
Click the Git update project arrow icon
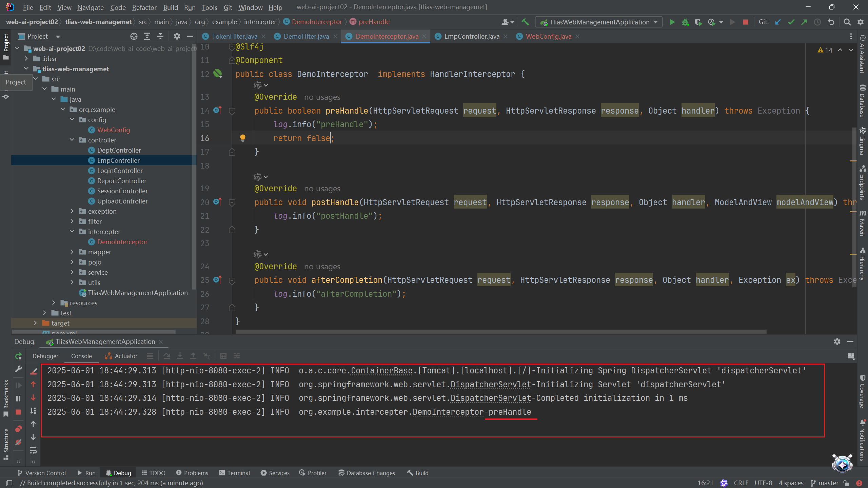[778, 22]
